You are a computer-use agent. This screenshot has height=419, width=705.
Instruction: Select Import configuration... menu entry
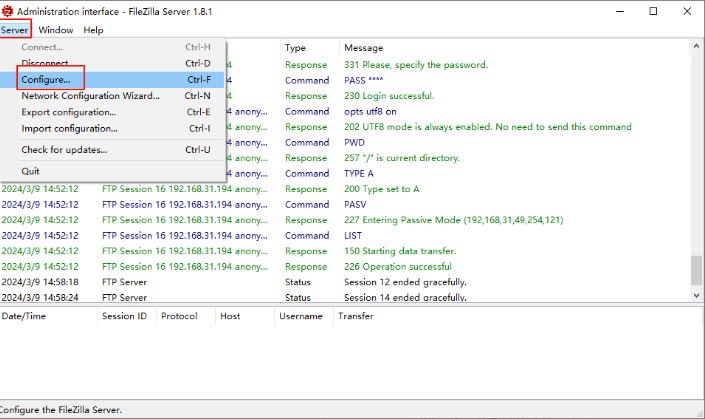tap(112, 129)
